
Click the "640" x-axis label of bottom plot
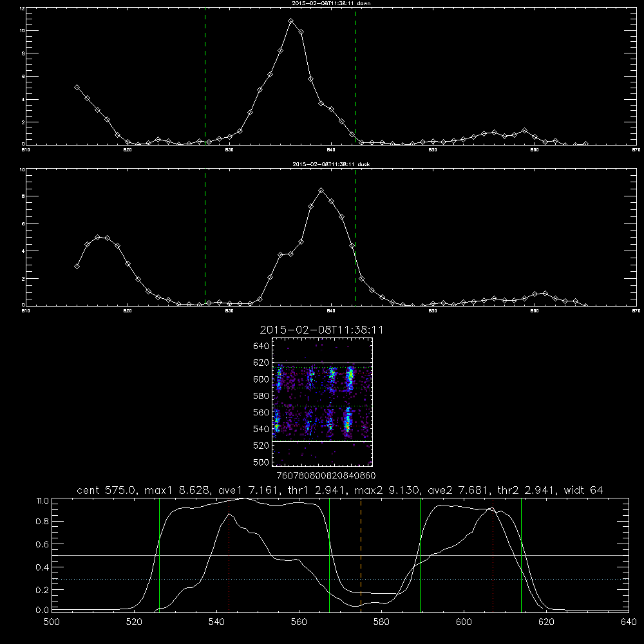pyautogui.click(x=629, y=622)
